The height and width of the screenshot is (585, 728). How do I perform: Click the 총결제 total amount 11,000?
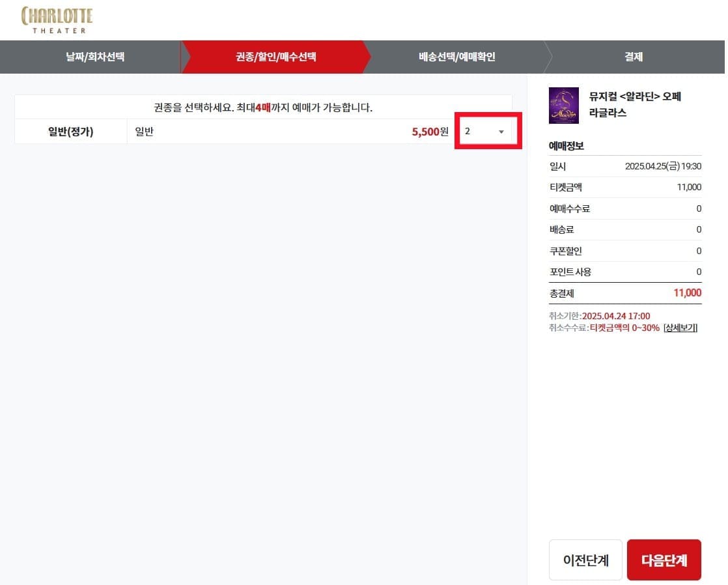tap(687, 293)
